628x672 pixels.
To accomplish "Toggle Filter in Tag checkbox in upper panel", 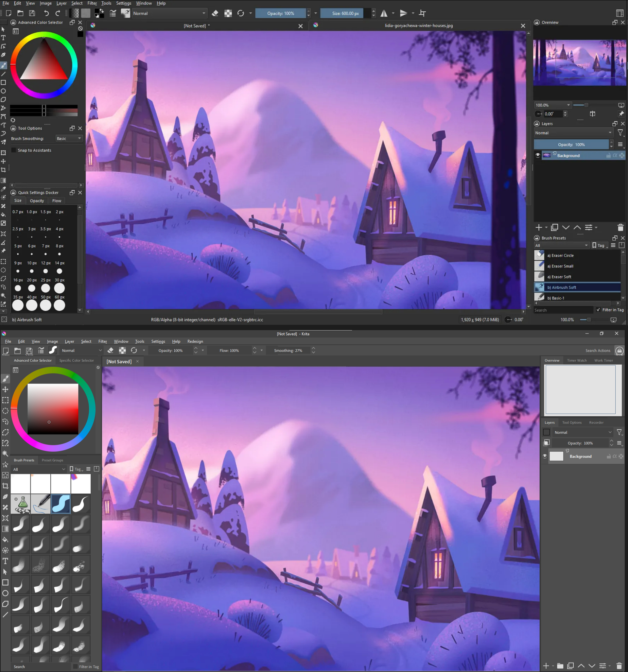I will pos(598,310).
